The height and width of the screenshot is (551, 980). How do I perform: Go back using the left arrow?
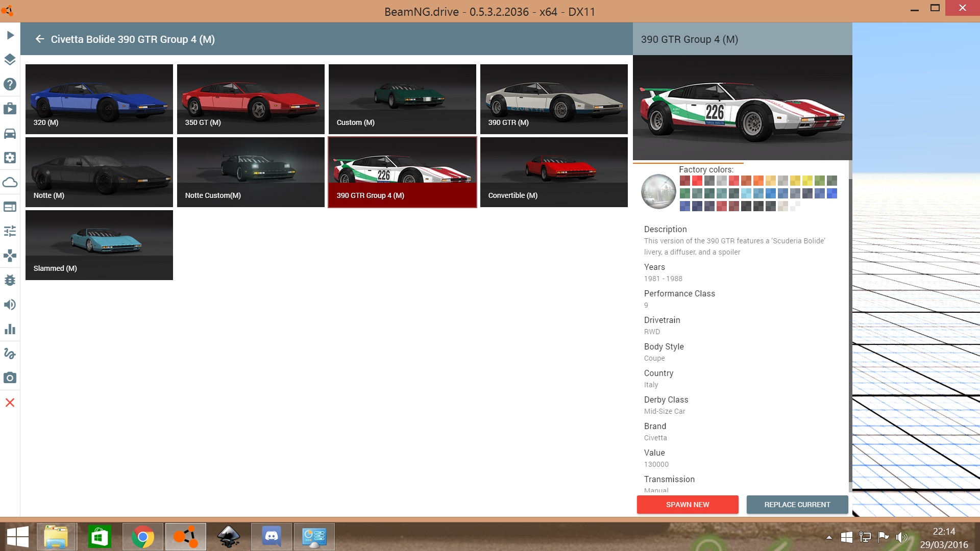click(x=40, y=39)
